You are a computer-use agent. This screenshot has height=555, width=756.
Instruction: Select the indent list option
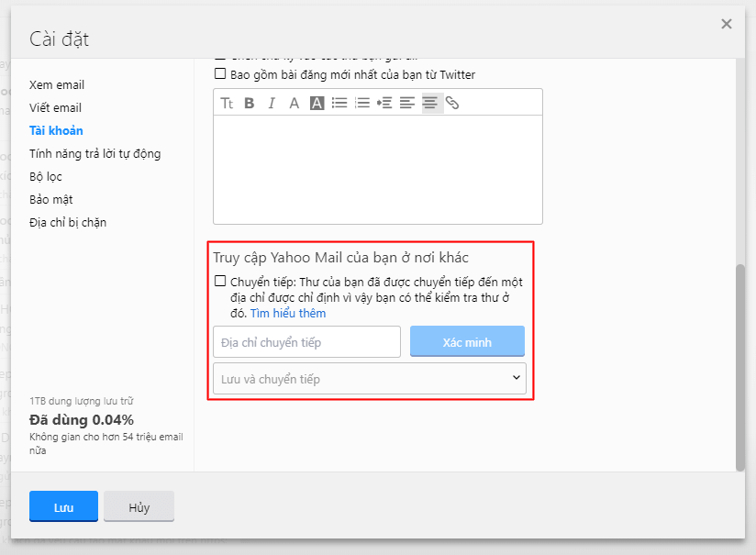tap(386, 103)
